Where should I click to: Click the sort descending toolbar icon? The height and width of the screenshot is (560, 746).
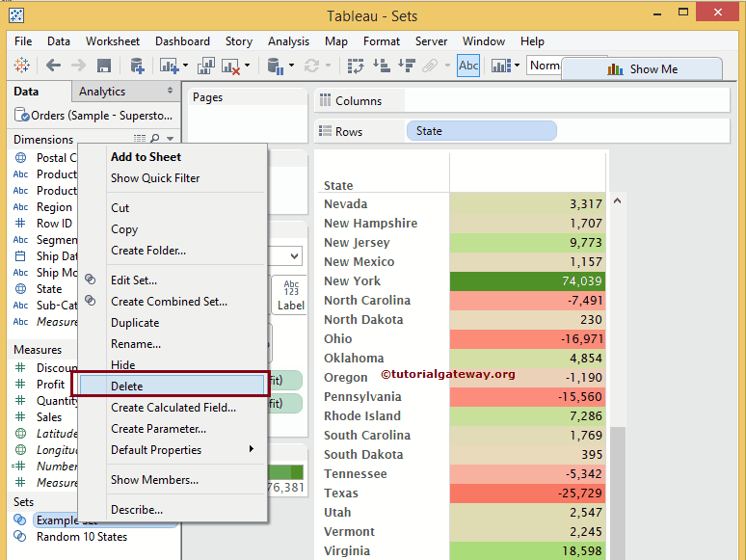point(406,66)
